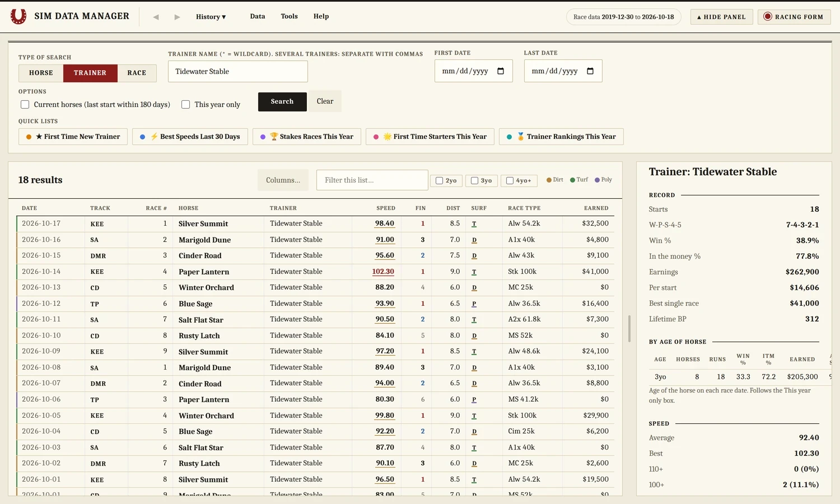Sort results by the Earned column header
Image resolution: width=840 pixels, height=504 pixels.
tap(596, 208)
